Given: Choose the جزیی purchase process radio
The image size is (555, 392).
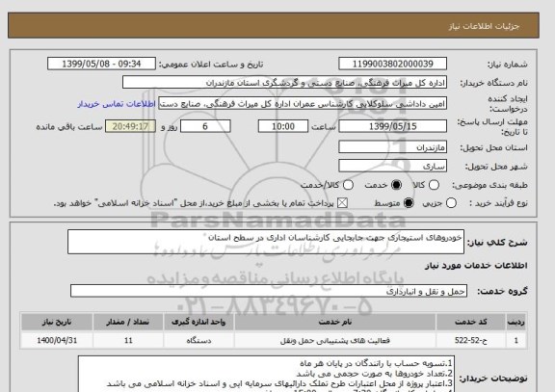Looking at the screenshot, I should coord(451,203).
